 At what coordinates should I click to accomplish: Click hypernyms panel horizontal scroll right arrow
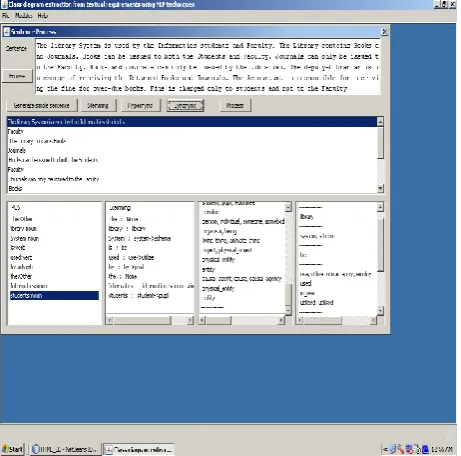point(281,320)
